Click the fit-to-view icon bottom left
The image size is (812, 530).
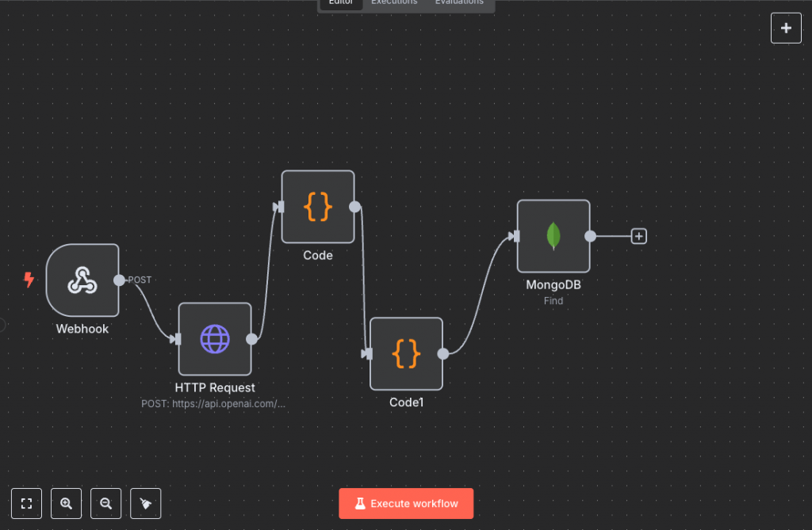[26, 503]
